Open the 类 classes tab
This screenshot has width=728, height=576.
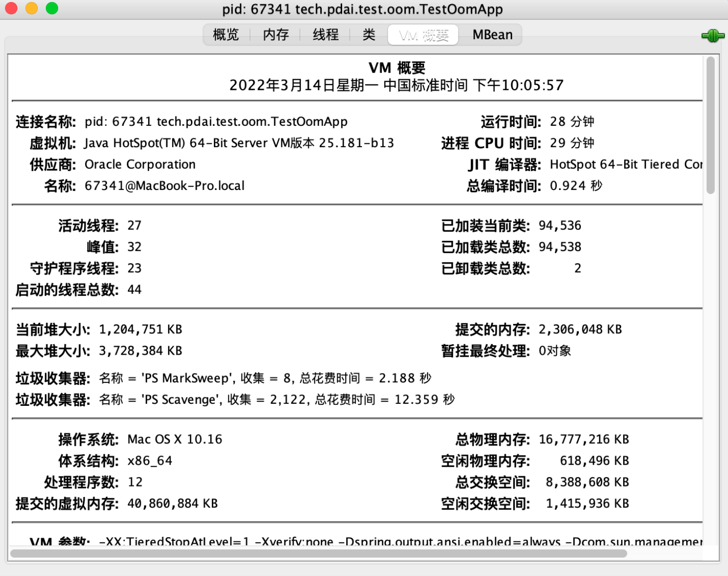[367, 34]
